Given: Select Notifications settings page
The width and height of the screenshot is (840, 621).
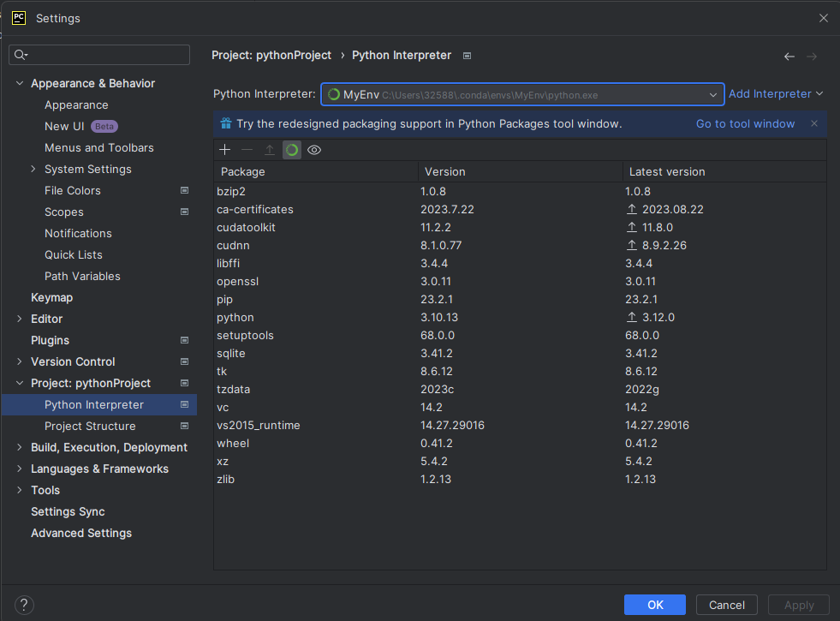Looking at the screenshot, I should [x=78, y=234].
